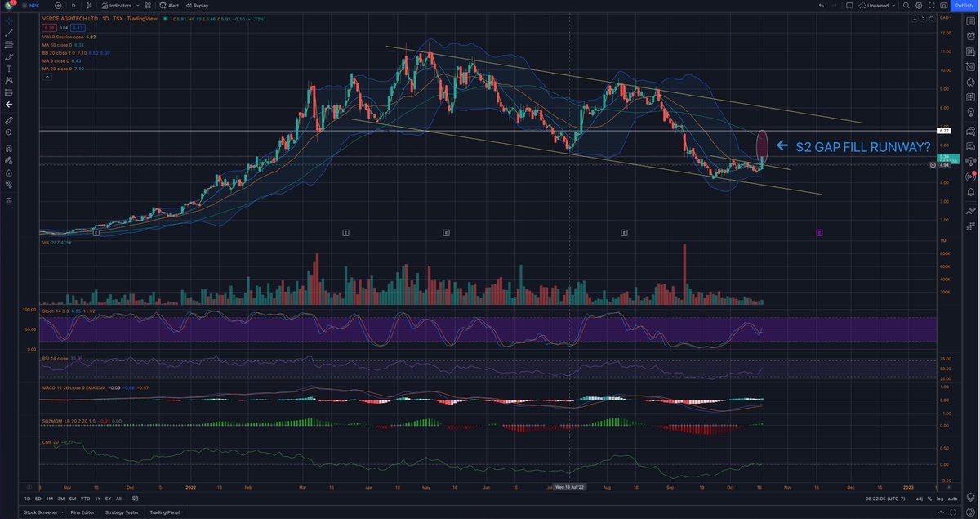Open the user avatar menu

(x=8, y=6)
